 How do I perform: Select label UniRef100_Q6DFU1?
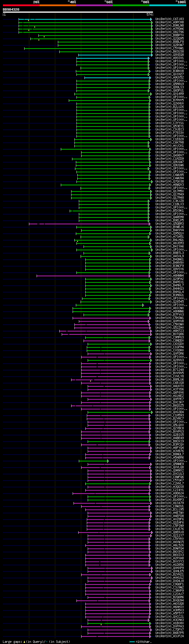[170, 90]
